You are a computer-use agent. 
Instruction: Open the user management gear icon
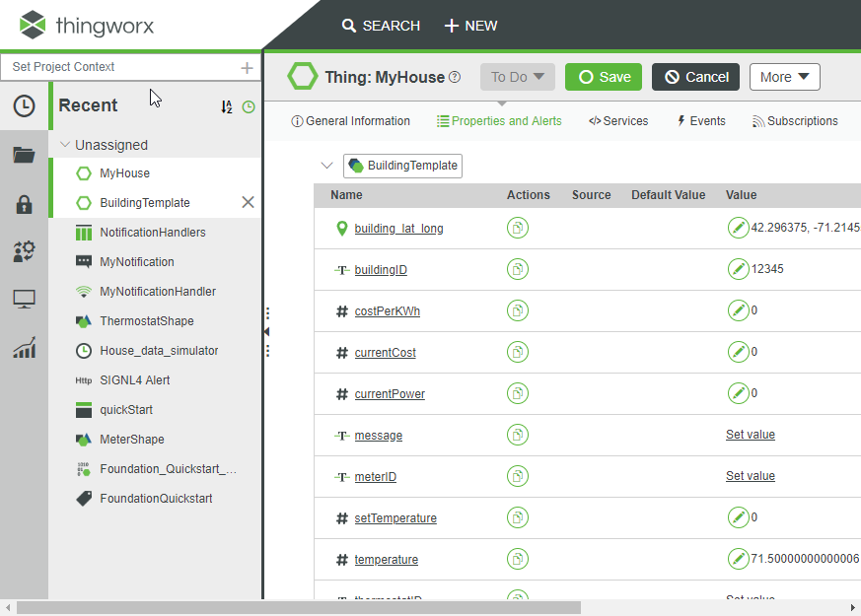[x=24, y=251]
